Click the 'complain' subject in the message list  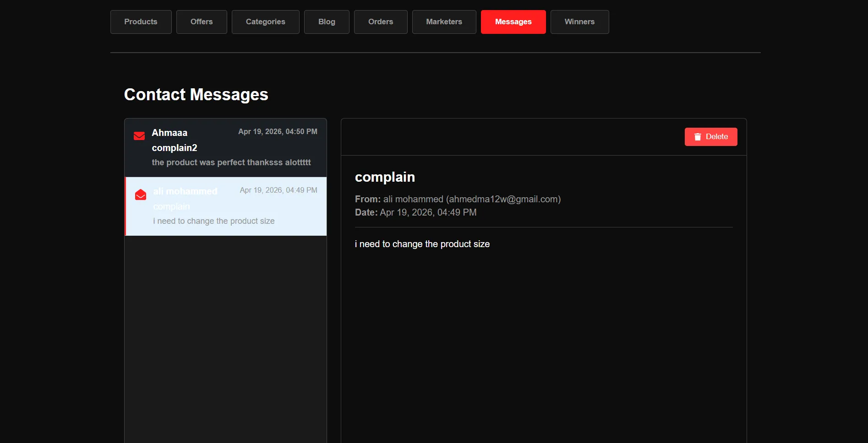tap(171, 206)
